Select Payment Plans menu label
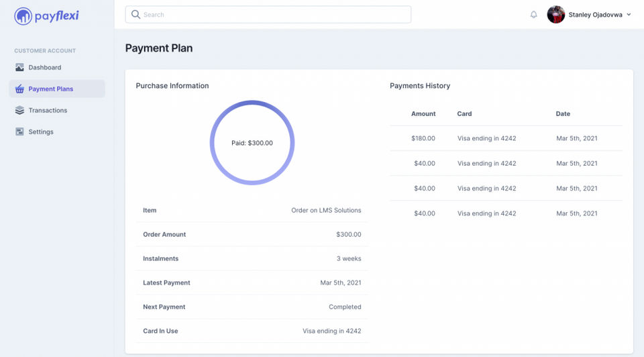644x357 pixels. (51, 89)
